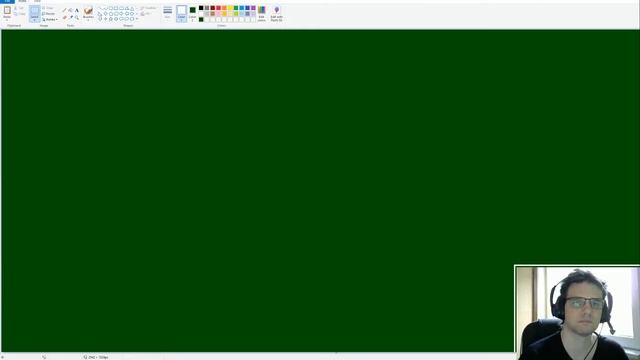Viewport: 640px width, 360px height.
Task: Open Edit colors dialog
Action: 262,13
